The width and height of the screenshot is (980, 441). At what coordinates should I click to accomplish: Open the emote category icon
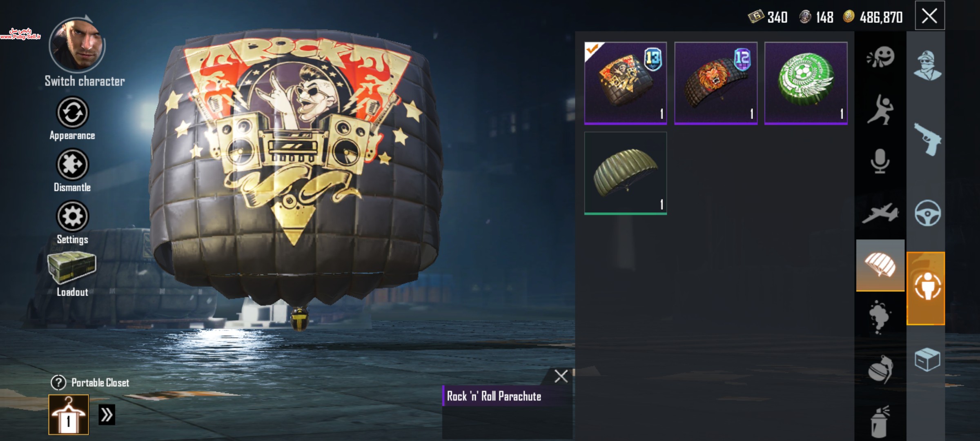[x=880, y=57]
